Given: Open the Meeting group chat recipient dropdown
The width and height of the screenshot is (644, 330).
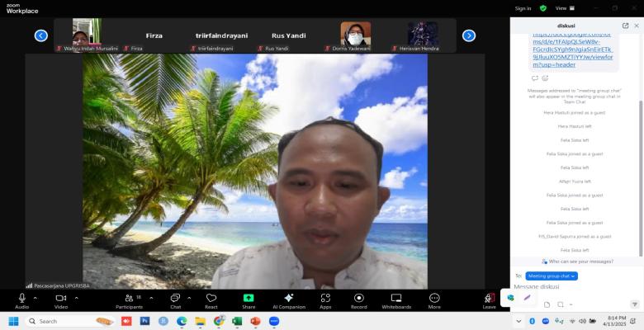Looking at the screenshot, I should pos(551,276).
